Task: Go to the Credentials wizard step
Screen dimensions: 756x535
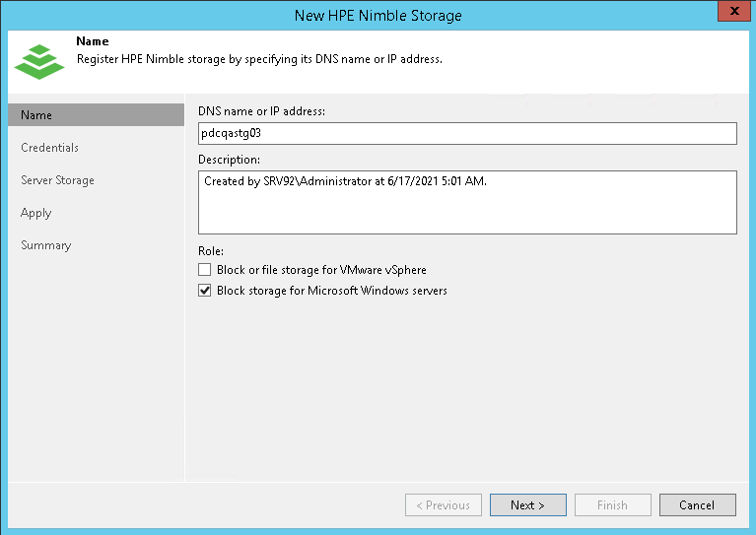Action: pos(49,148)
